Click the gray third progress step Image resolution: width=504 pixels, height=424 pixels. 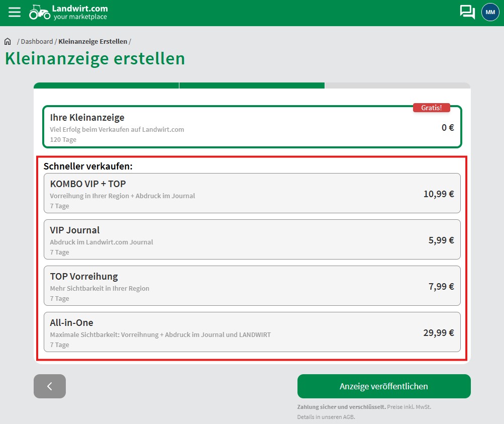click(397, 86)
